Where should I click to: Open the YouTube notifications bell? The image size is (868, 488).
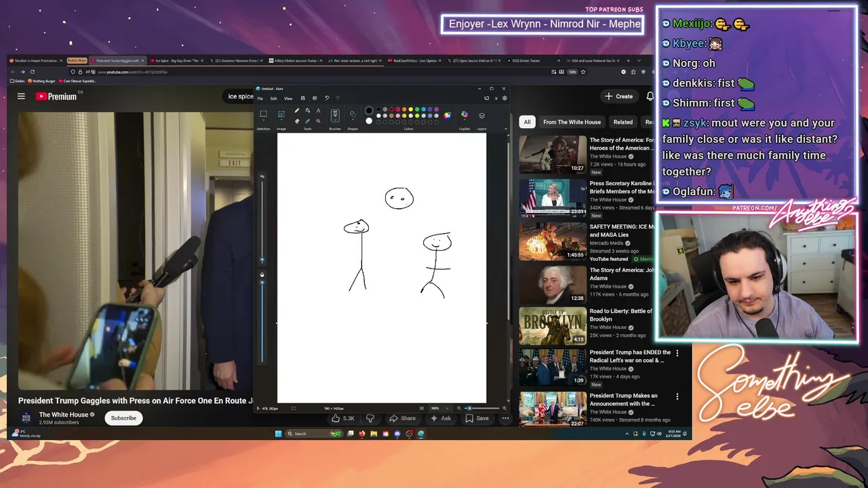click(x=650, y=96)
